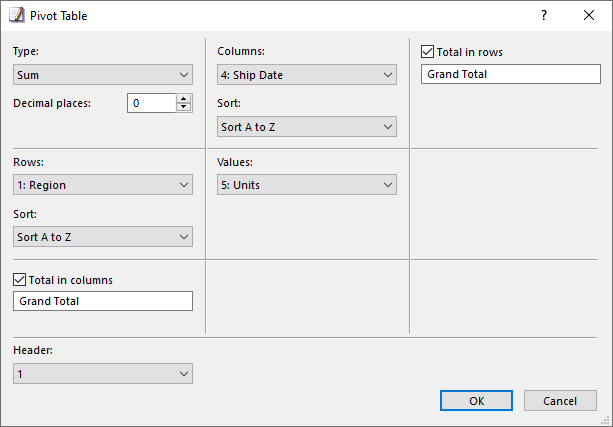Image resolution: width=613 pixels, height=427 pixels.
Task: Close the Pivot Table dialog
Action: click(x=589, y=15)
